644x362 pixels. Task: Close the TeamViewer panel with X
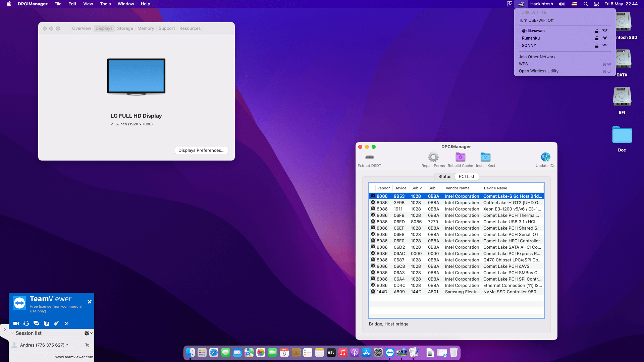(x=90, y=302)
